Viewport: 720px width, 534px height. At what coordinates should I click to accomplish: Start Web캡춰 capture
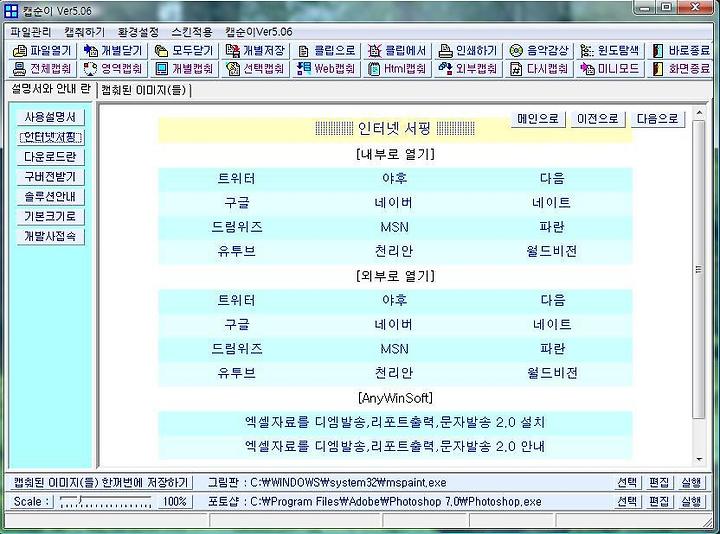326,69
